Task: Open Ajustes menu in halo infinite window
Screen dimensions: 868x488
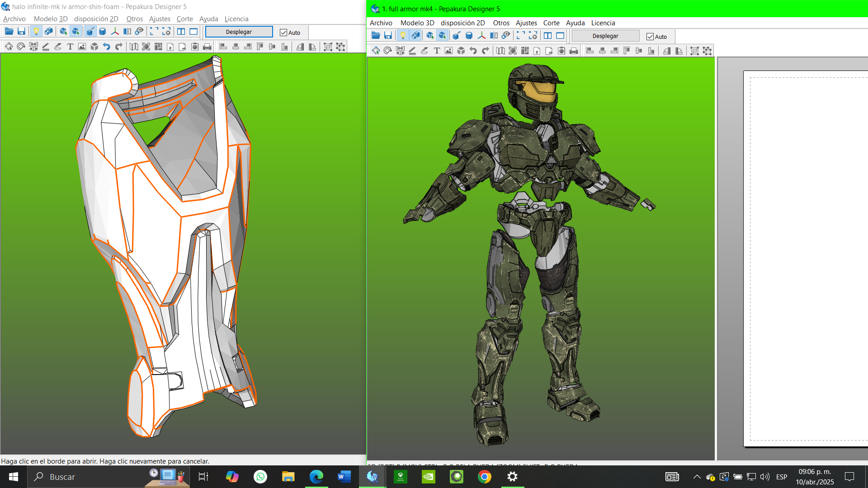Action: tap(160, 19)
